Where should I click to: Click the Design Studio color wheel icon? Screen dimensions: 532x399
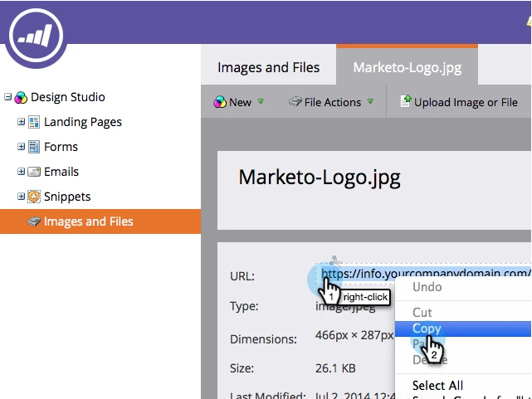tap(21, 97)
